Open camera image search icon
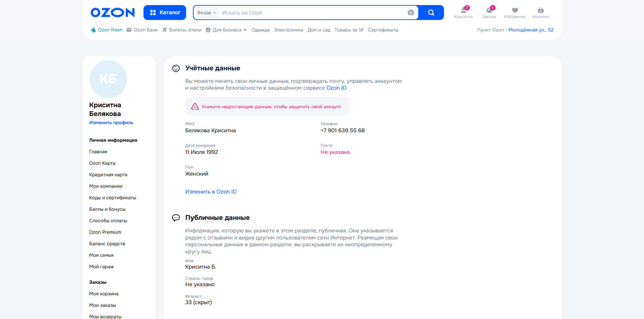644x319 pixels. tap(410, 13)
